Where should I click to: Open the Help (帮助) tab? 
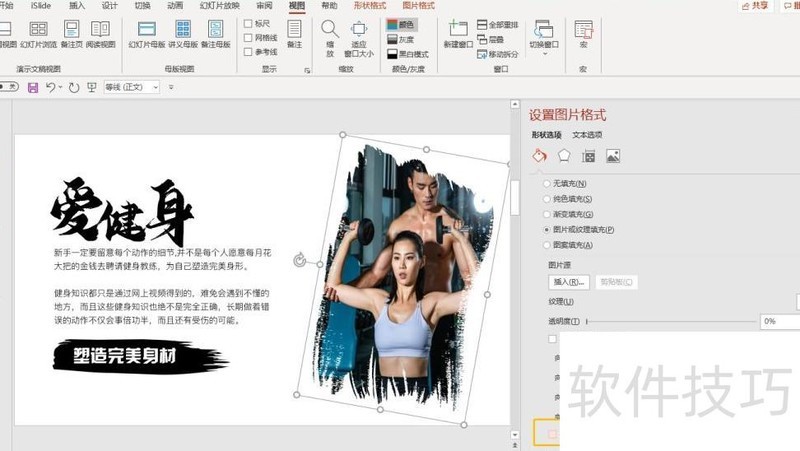coord(330,6)
